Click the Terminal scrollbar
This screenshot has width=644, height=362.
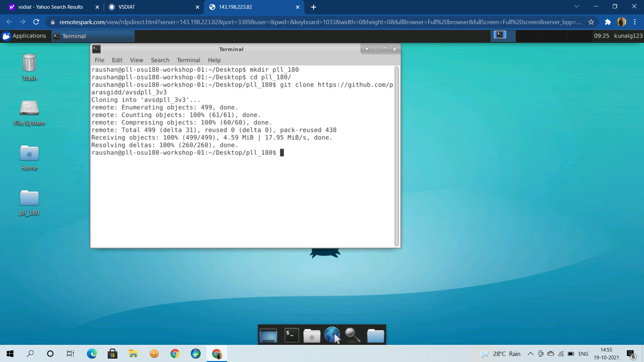pos(396,156)
